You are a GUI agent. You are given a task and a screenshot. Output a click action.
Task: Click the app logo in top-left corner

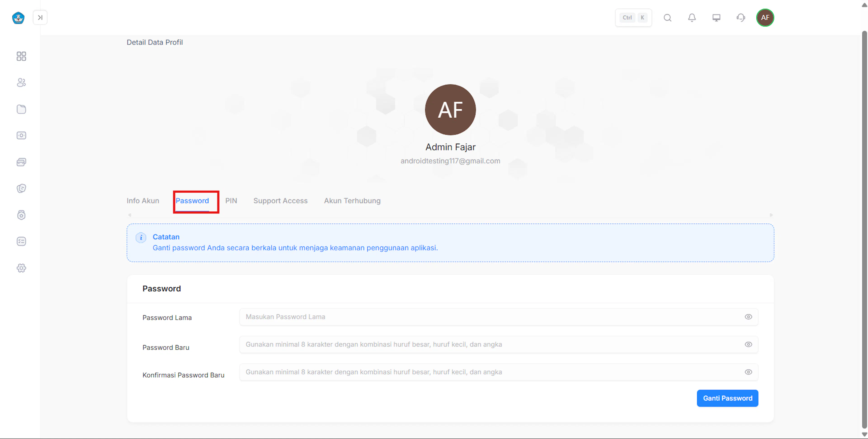point(18,18)
